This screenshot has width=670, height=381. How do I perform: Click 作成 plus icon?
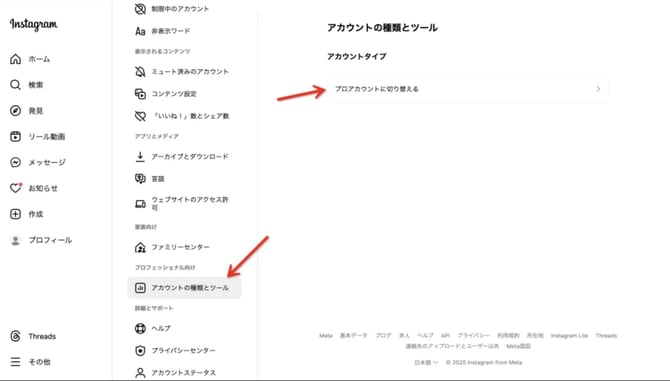15,214
